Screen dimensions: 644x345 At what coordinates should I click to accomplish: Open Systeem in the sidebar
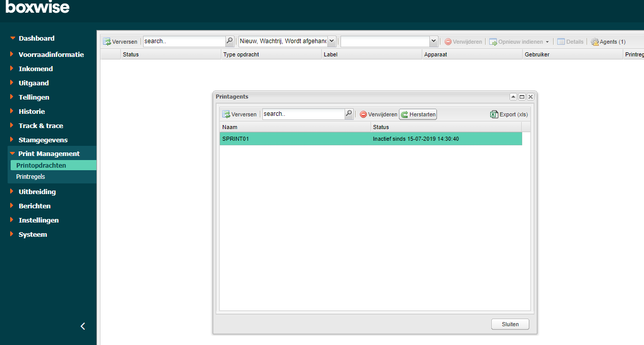click(32, 234)
